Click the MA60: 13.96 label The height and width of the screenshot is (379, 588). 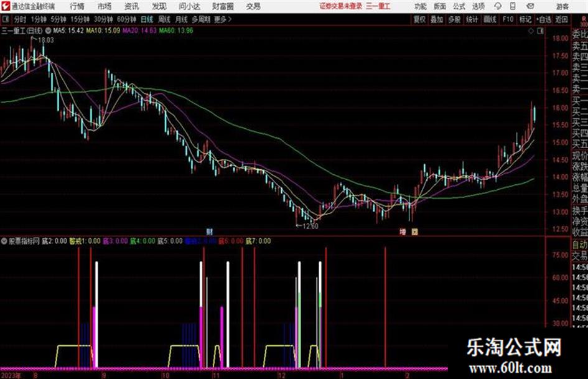(x=176, y=30)
